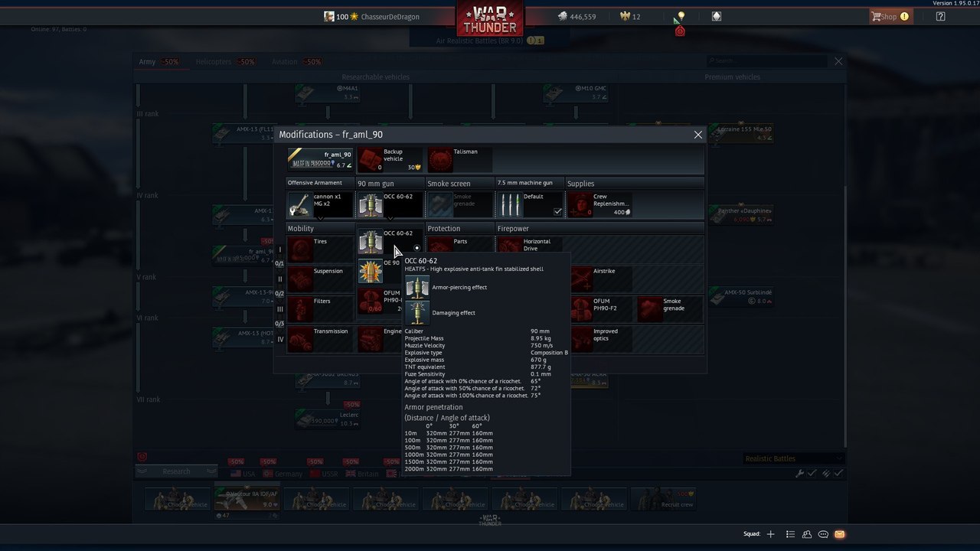
Task: Click the AMX-50 Surbaissé vehicle
Action: tap(740, 297)
